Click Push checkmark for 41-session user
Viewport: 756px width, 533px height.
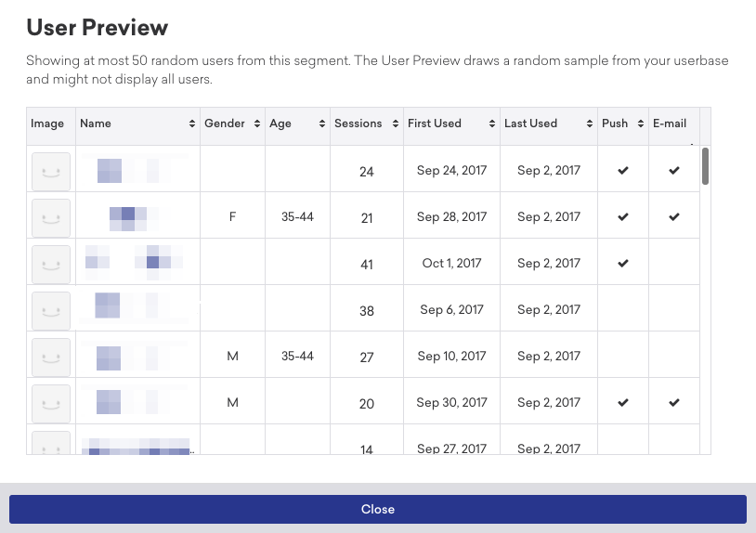coord(623,263)
